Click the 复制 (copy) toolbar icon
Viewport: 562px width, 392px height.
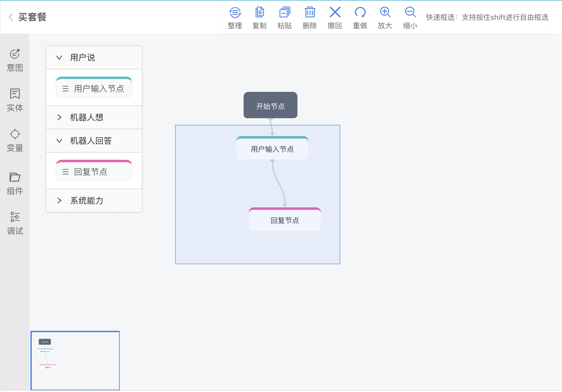(x=259, y=13)
